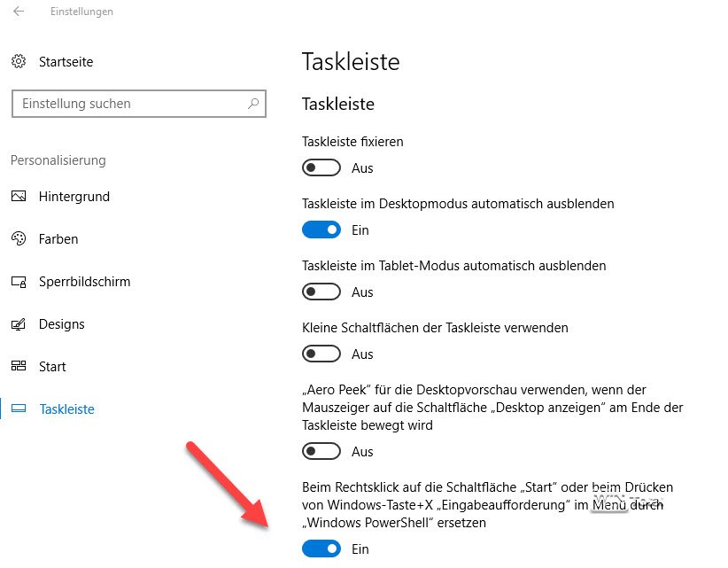Click the Sperrbildschirm icon

point(19,282)
